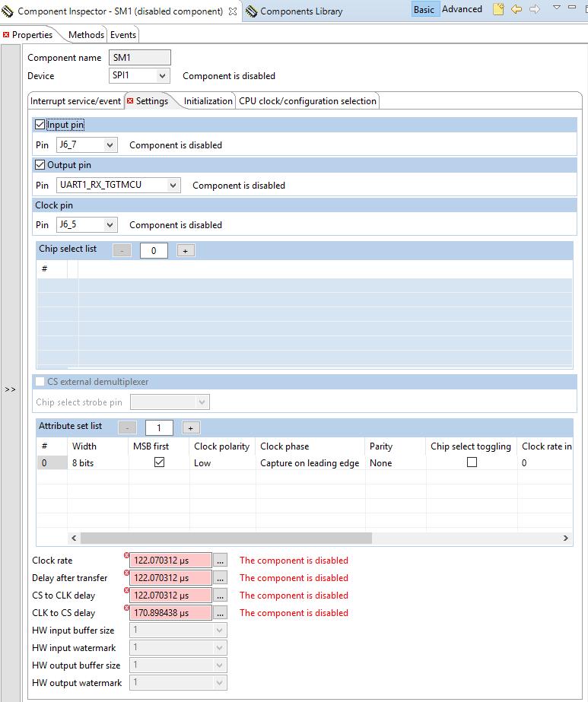This screenshot has height=702, width=588.
Task: Click the forward arrow toolbar icon
Action: 535,9
